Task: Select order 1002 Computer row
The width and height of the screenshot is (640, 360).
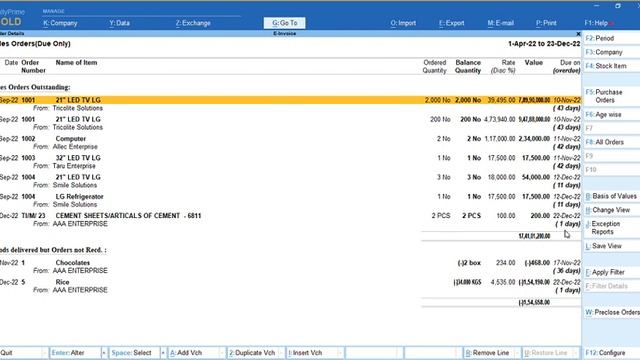Action: 290,139
